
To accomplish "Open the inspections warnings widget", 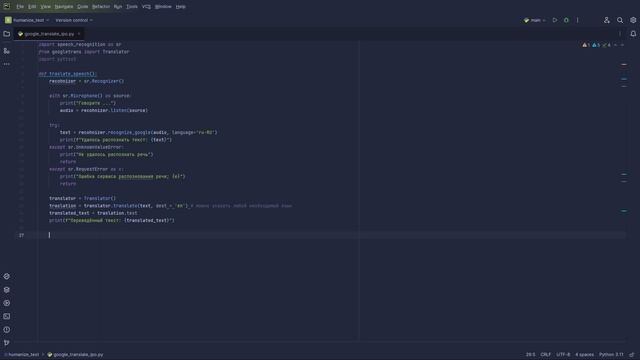I will (x=596, y=45).
